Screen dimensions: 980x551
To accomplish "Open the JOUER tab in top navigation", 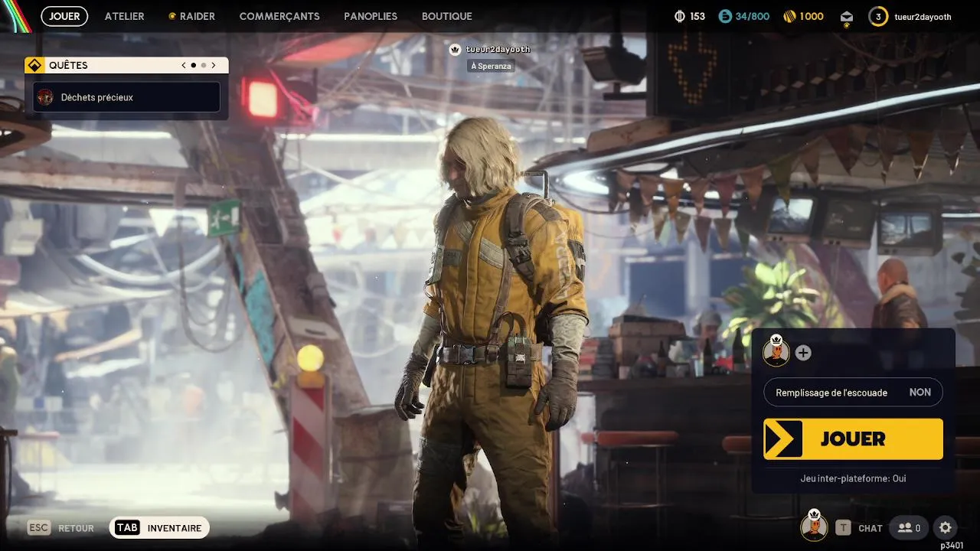I will [x=64, y=16].
